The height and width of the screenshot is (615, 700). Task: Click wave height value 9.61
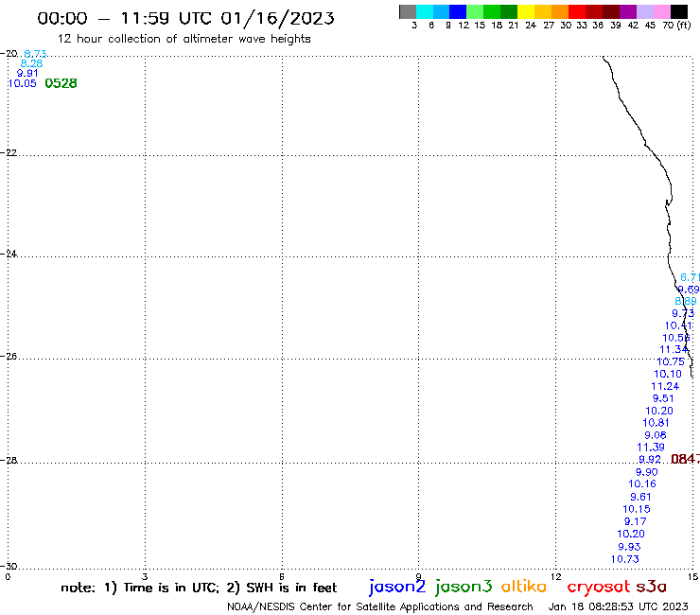[x=640, y=497]
